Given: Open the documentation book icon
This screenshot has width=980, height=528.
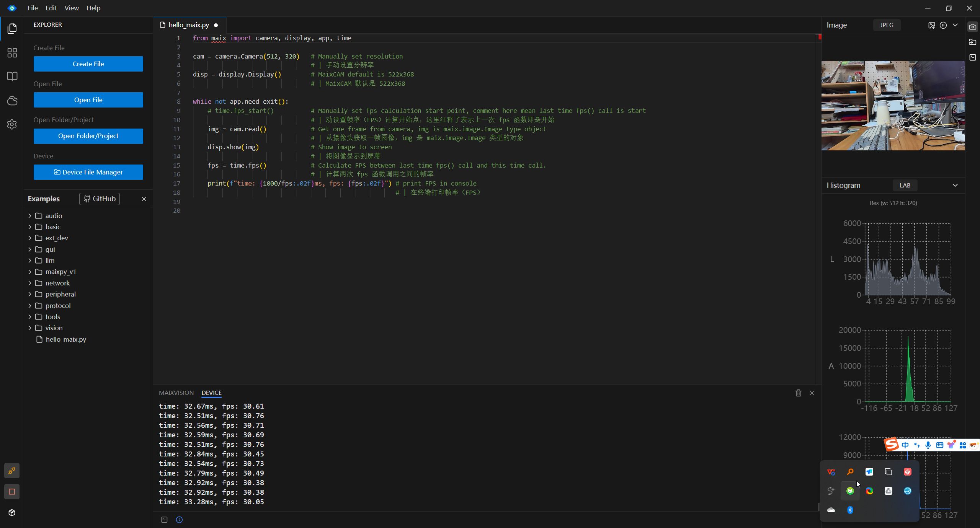Looking at the screenshot, I should pyautogui.click(x=12, y=77).
